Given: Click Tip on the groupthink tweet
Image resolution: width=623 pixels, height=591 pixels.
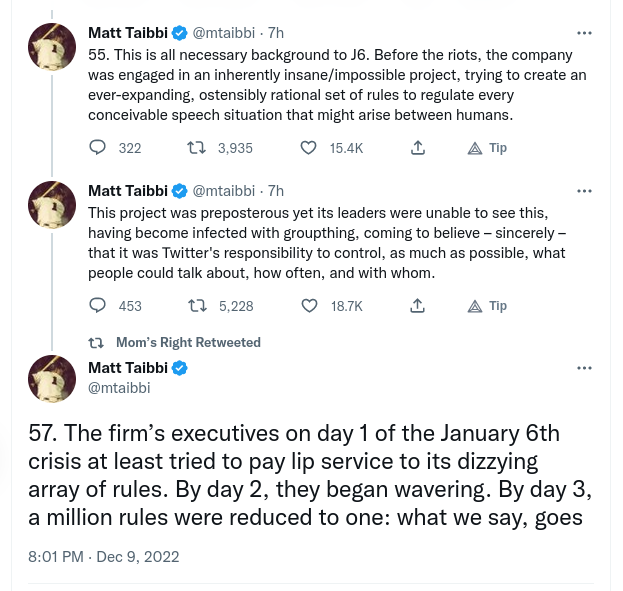Looking at the screenshot, I should tap(488, 306).
